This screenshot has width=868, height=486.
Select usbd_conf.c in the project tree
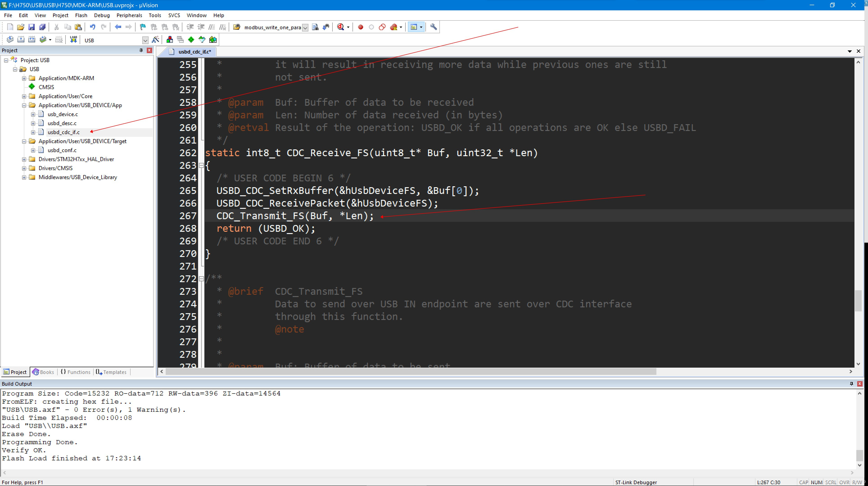click(x=62, y=150)
